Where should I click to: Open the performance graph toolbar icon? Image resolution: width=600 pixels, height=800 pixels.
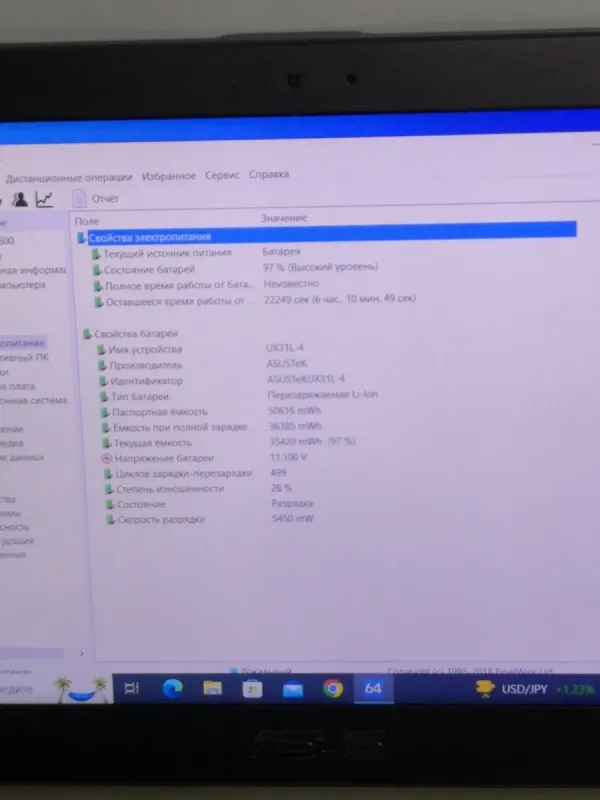[x=44, y=199]
